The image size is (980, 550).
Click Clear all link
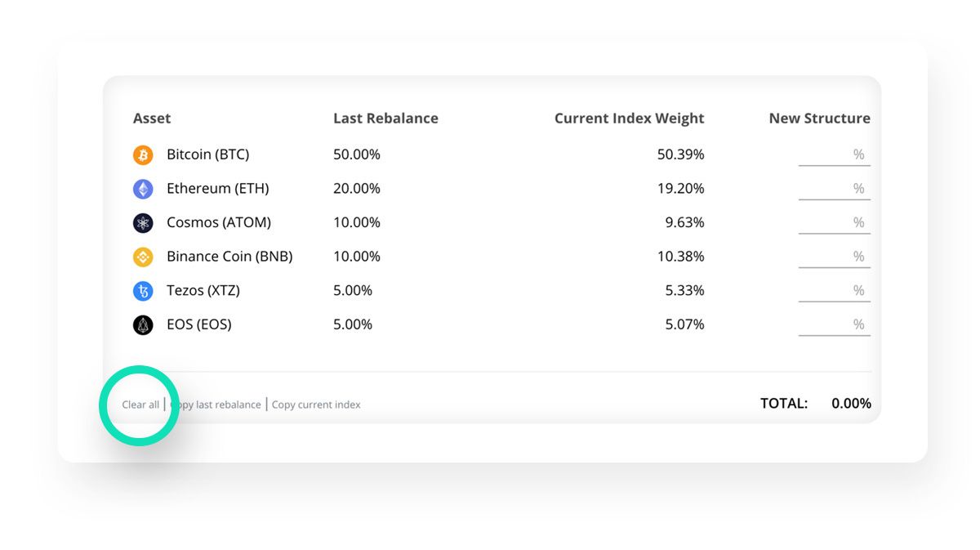click(x=140, y=405)
